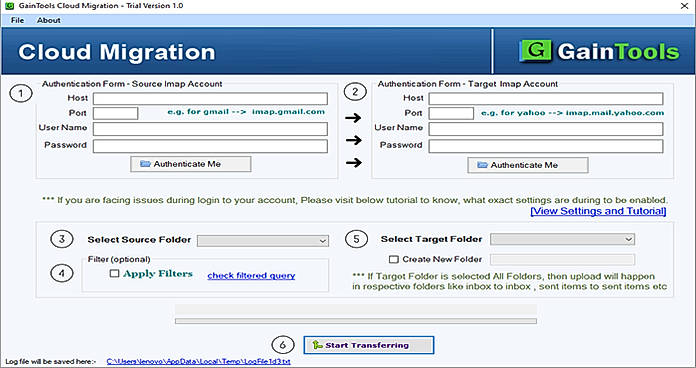Enable the Apply Filters checkbox
The height and width of the screenshot is (368, 696).
(115, 274)
